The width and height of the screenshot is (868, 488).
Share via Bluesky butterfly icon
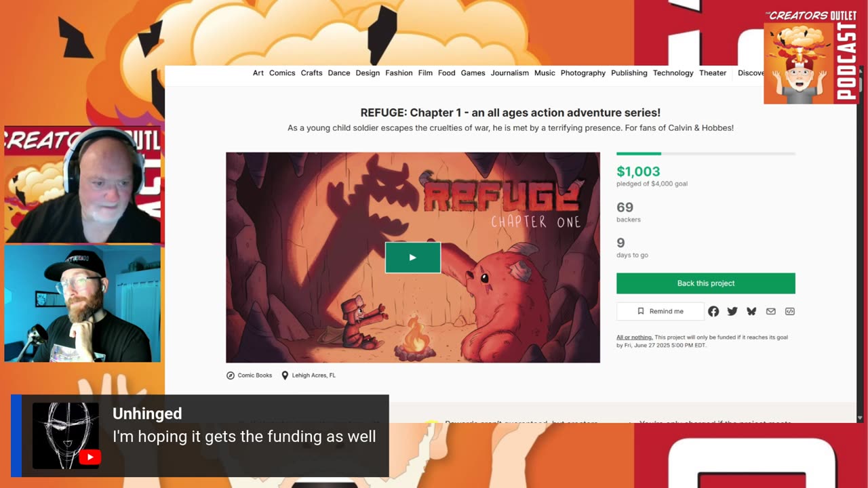(751, 311)
